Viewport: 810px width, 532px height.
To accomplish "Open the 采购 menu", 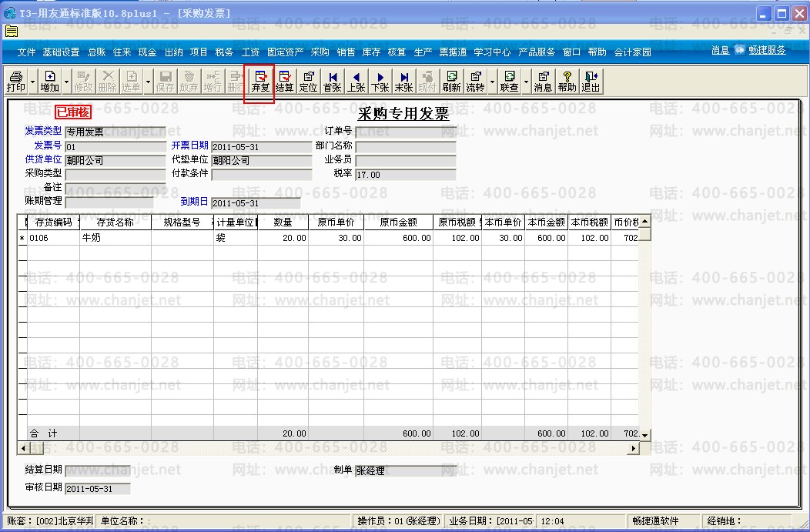I will (x=320, y=52).
